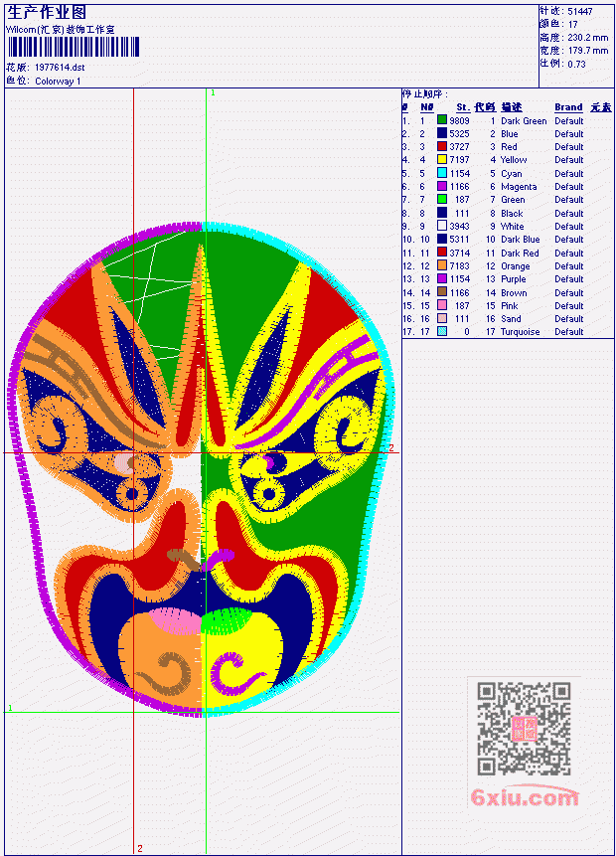Choose the Sand color swatch

pyautogui.click(x=442, y=319)
